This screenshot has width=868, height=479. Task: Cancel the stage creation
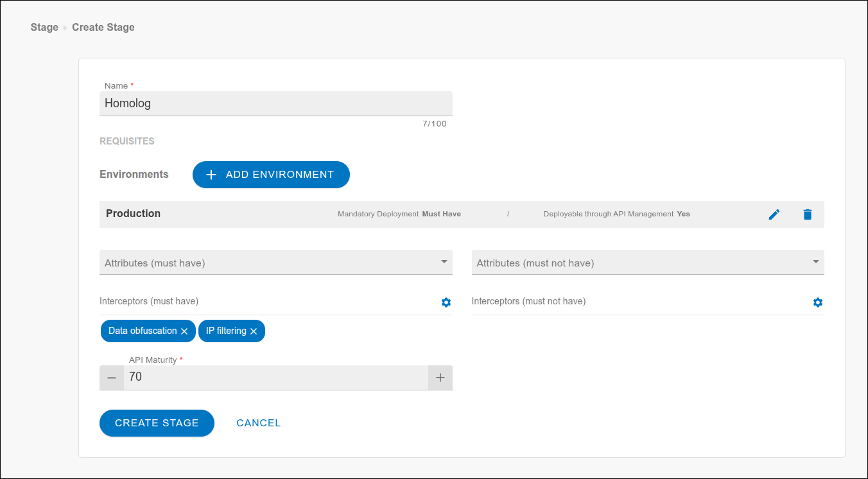258,423
